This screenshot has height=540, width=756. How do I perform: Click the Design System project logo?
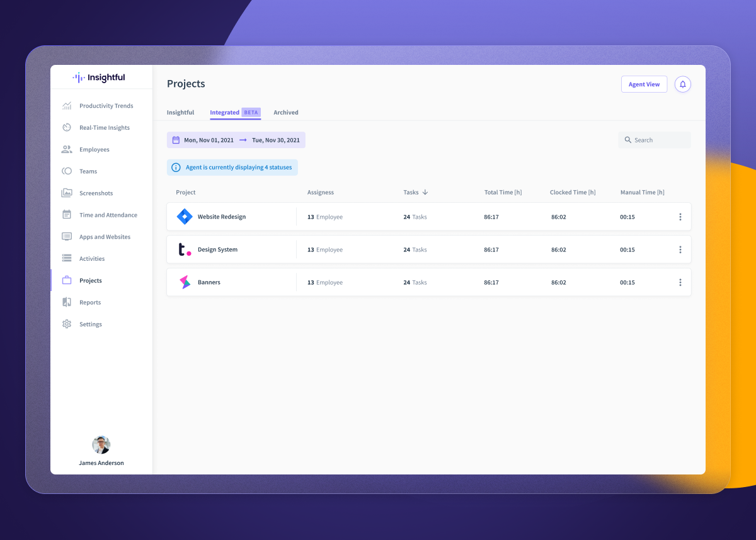tap(184, 250)
